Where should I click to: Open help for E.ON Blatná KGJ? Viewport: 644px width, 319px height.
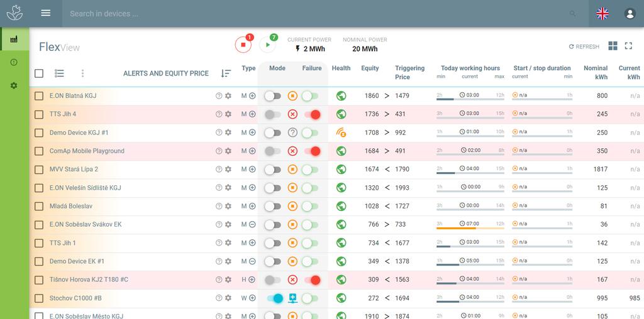coord(219,95)
